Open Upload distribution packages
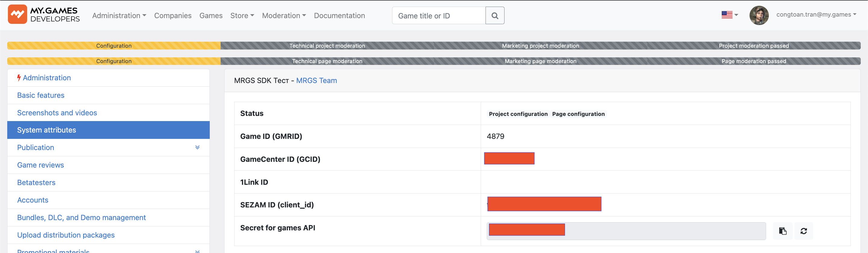This screenshot has width=868, height=253. 108,235
